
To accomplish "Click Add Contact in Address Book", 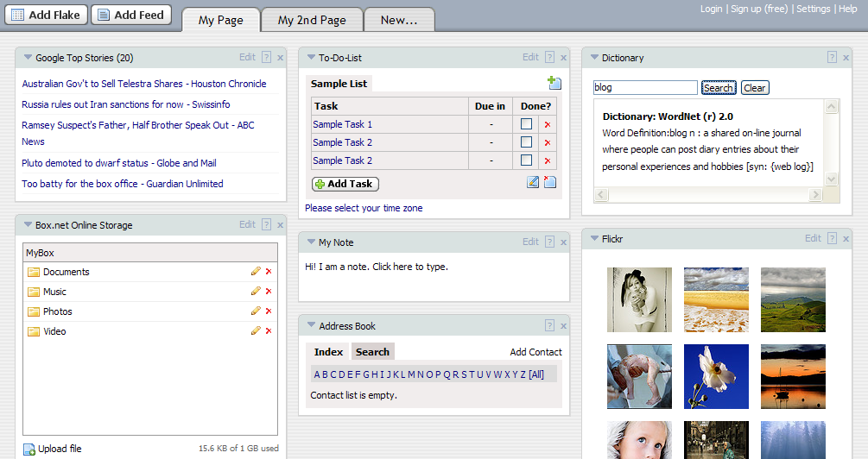I will pos(535,352).
